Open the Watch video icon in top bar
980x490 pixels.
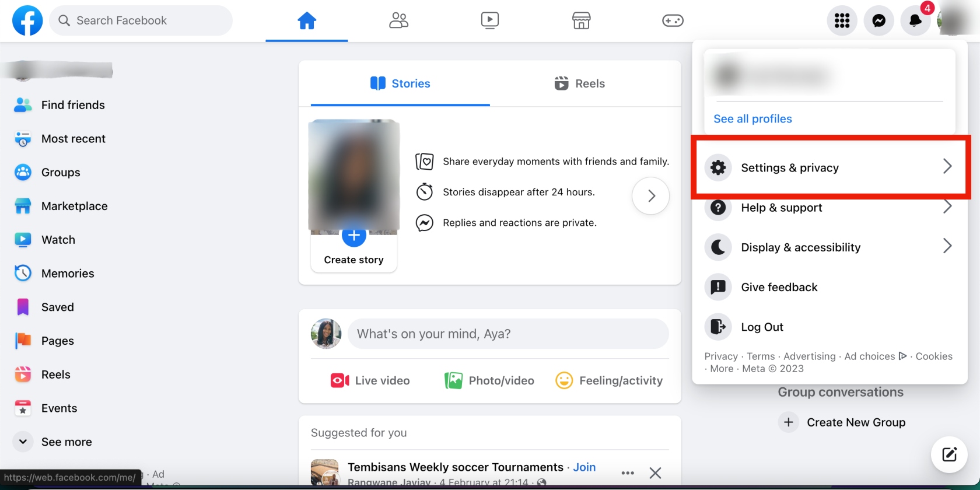point(490,21)
